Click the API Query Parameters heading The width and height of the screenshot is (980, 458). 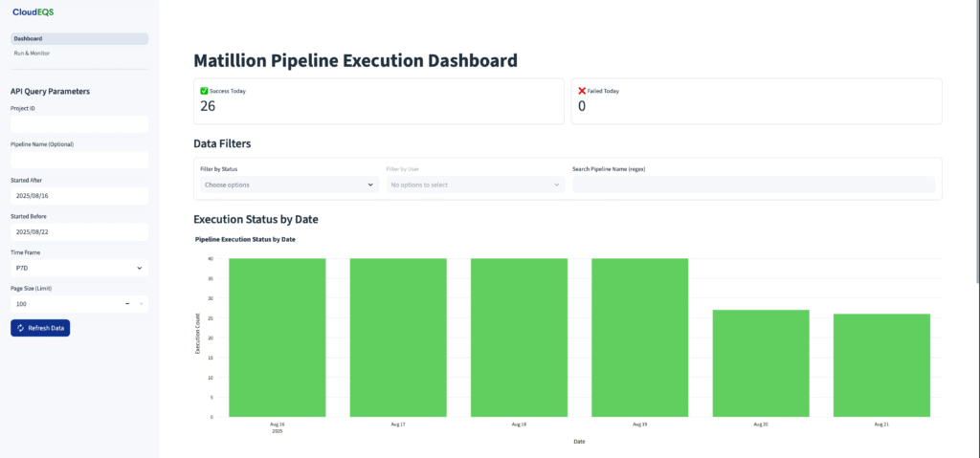tap(50, 91)
